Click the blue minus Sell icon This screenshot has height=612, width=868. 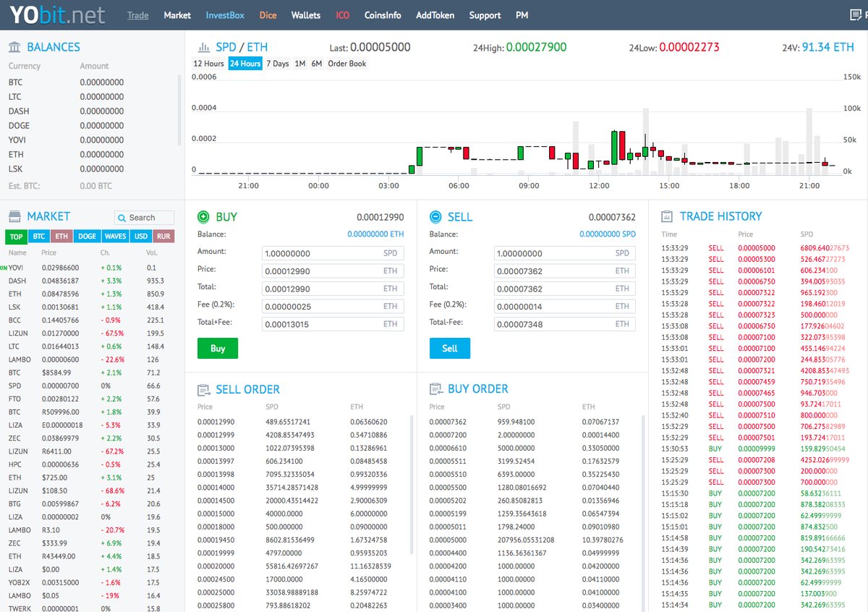pos(435,216)
